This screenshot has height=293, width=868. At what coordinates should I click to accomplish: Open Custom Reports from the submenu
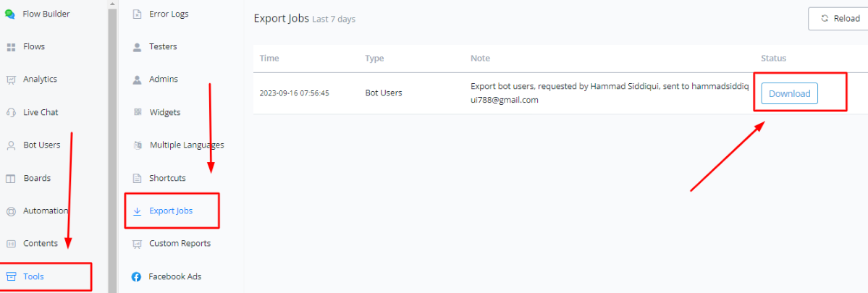180,244
